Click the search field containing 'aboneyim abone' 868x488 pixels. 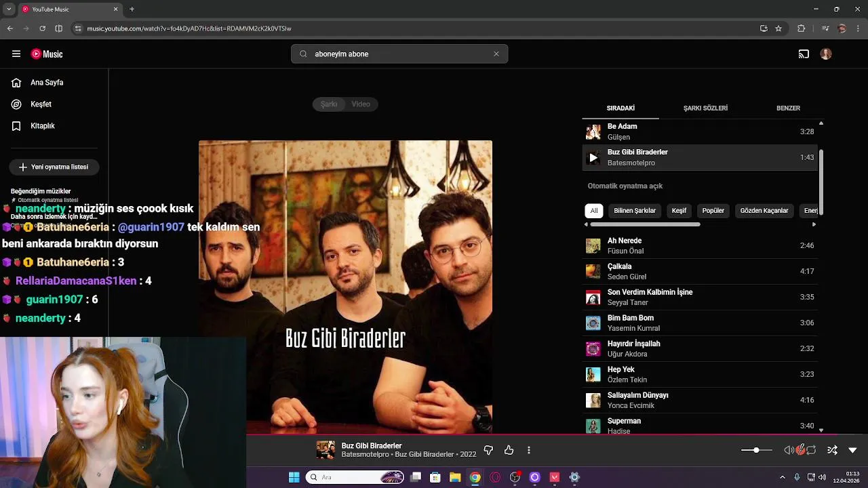(x=399, y=54)
